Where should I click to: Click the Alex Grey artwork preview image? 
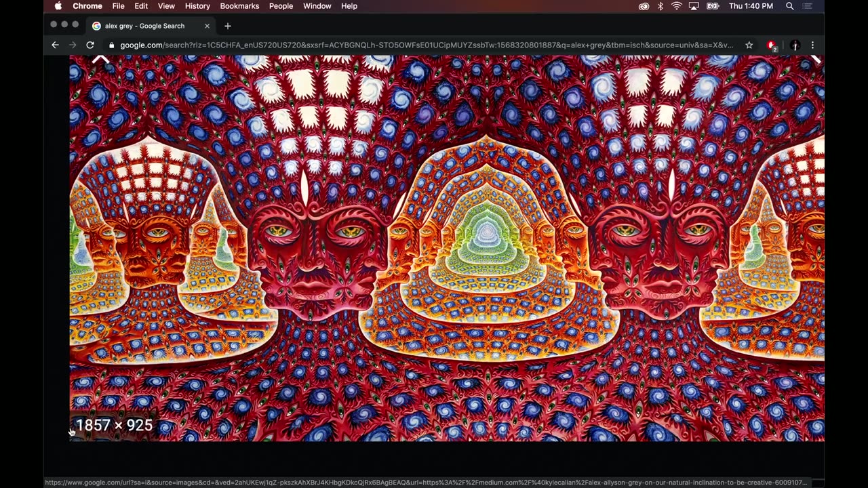click(x=447, y=248)
